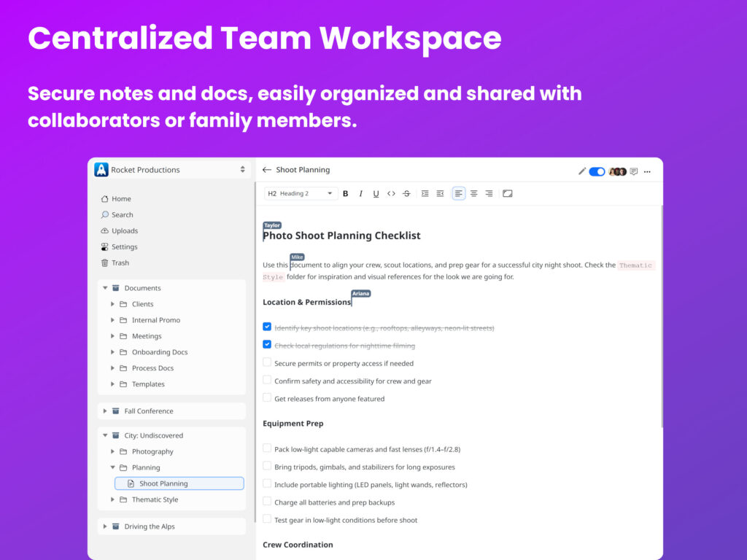This screenshot has height=560, width=747.
Task: Click the Bold formatting icon
Action: (346, 194)
